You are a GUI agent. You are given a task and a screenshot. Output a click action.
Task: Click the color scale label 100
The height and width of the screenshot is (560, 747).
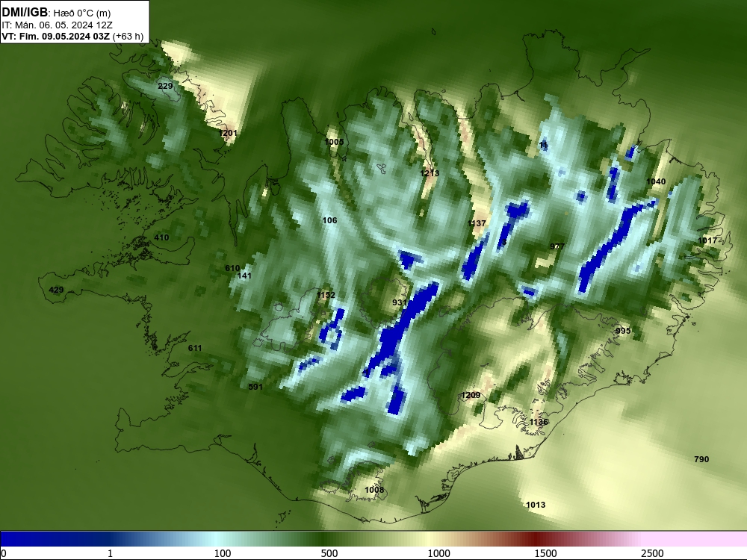(223, 553)
